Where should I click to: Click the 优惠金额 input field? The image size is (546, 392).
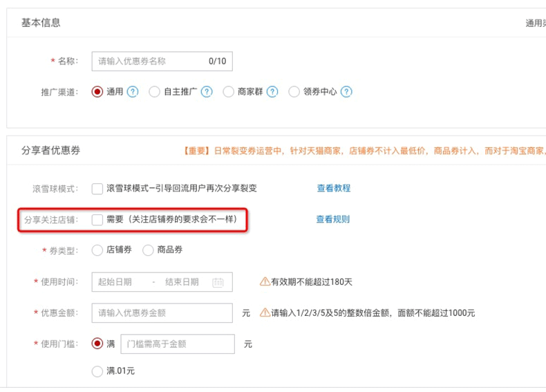click(162, 313)
